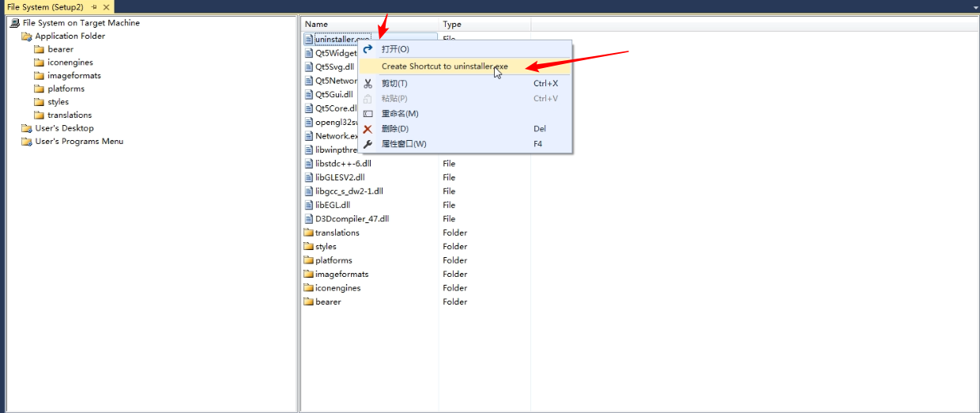
Task: Click the file icon beside Qt5Gui.dll
Action: pos(309,95)
